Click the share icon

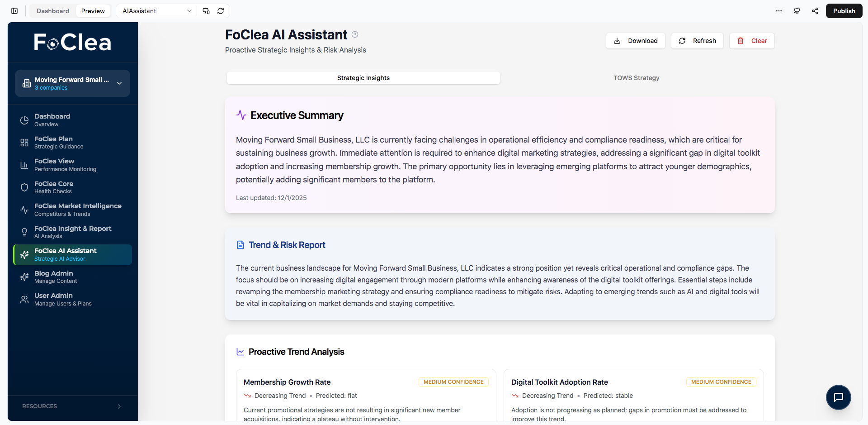pos(815,11)
